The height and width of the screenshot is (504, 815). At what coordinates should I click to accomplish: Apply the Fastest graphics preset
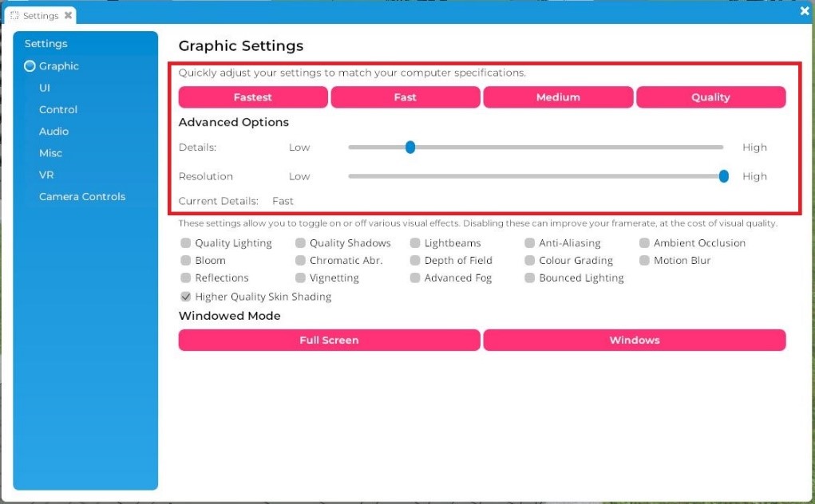[x=253, y=97]
